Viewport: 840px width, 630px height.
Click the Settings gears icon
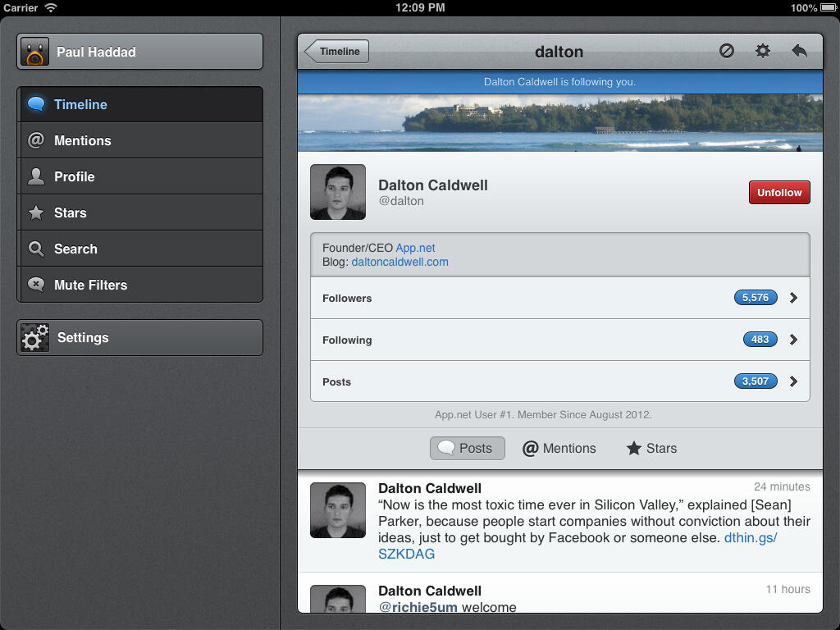coord(34,337)
